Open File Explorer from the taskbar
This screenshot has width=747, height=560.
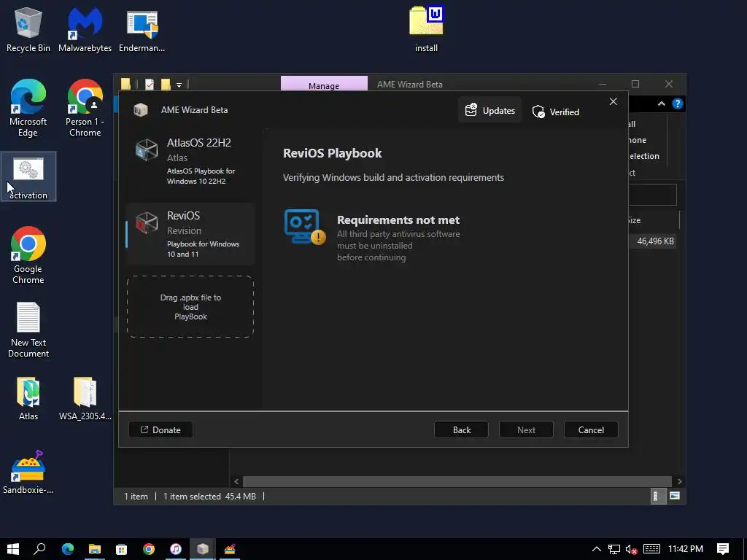[x=94, y=549]
